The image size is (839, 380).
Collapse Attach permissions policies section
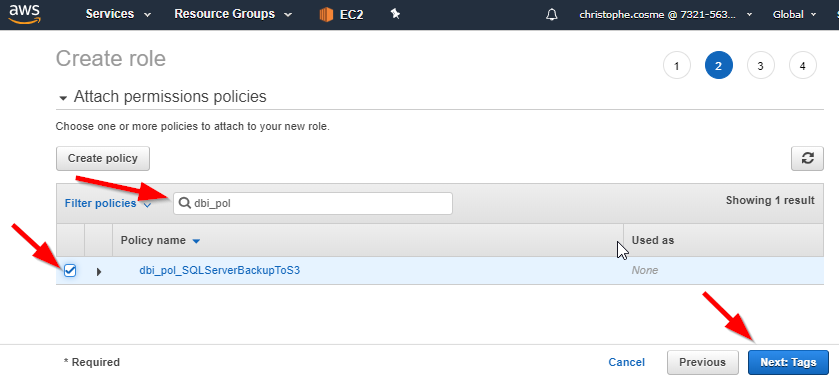pos(63,98)
